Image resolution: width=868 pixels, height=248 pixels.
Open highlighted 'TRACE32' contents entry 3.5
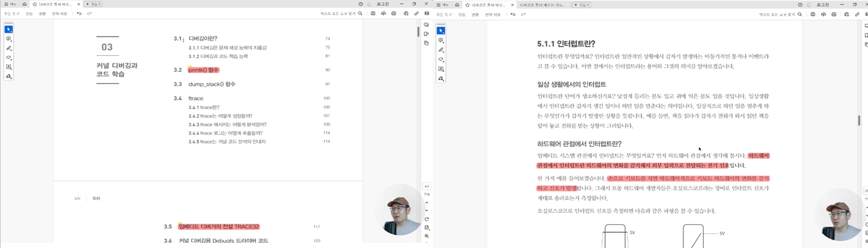tap(219, 226)
